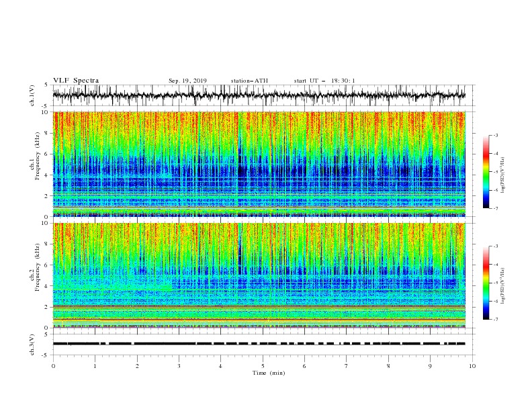Click the time axis tick label "3"
532x411 pixels.
pos(179,366)
